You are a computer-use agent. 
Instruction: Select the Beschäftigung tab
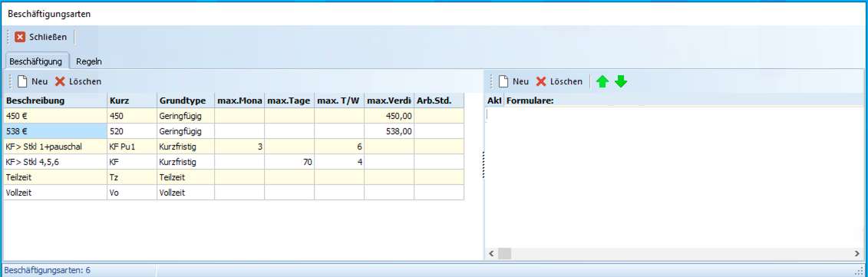[35, 61]
